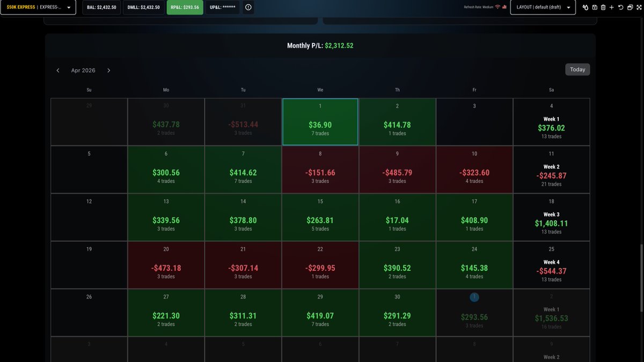The height and width of the screenshot is (362, 644).
Task: Click the We weekday column header
Action: 320,90
